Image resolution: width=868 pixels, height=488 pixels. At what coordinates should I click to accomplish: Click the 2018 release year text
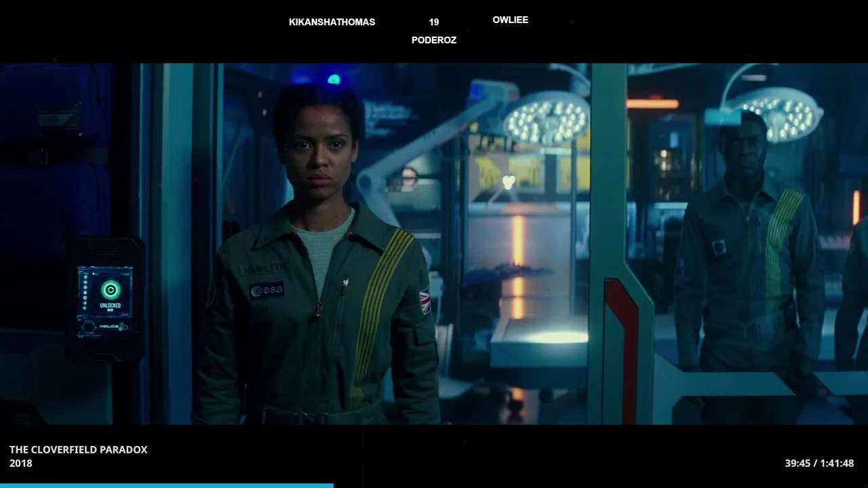click(x=21, y=463)
